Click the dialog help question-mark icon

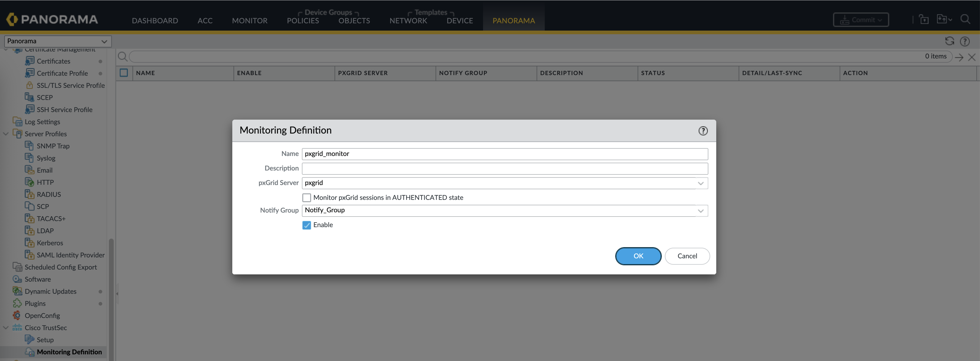tap(703, 131)
